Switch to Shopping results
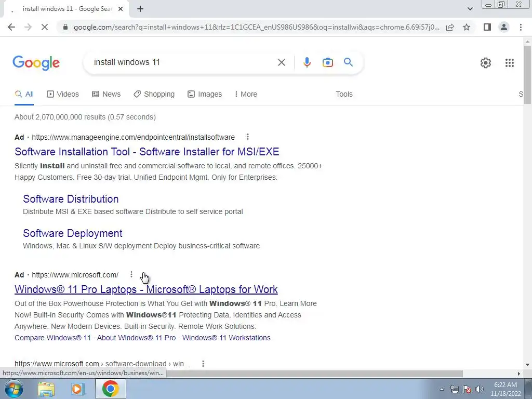 point(154,94)
